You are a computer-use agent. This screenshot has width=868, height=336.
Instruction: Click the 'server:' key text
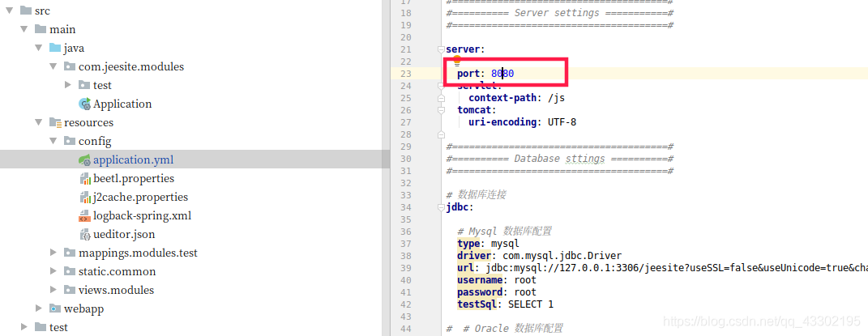[x=465, y=49]
